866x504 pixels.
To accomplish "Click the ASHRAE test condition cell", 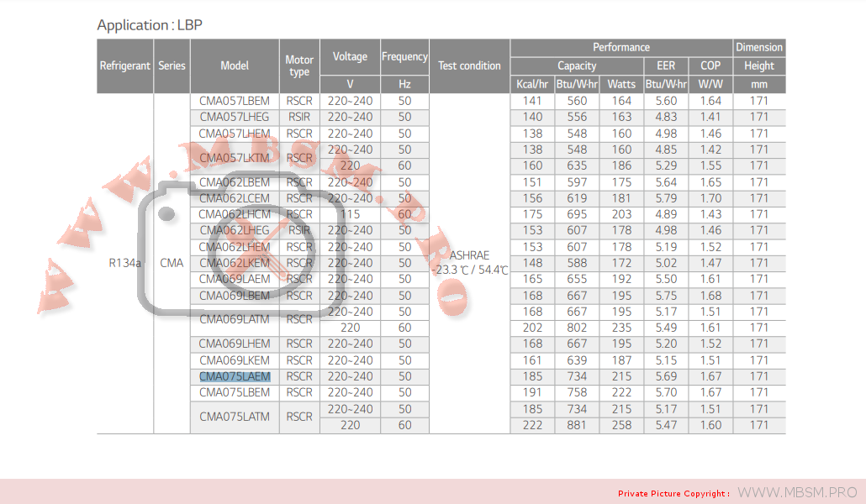I will point(469,262).
